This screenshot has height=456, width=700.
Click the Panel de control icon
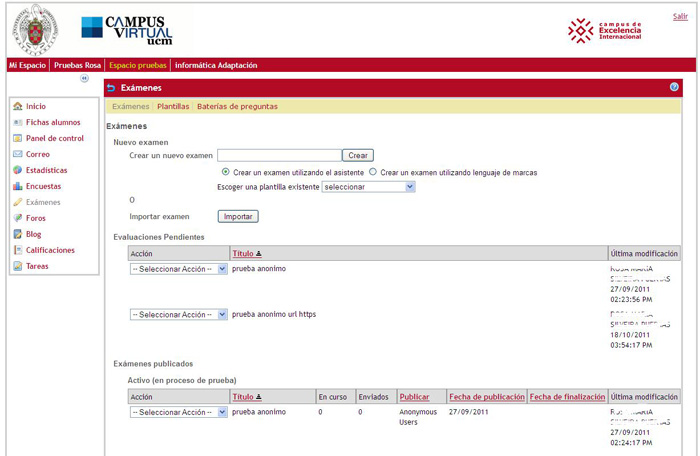click(17, 138)
